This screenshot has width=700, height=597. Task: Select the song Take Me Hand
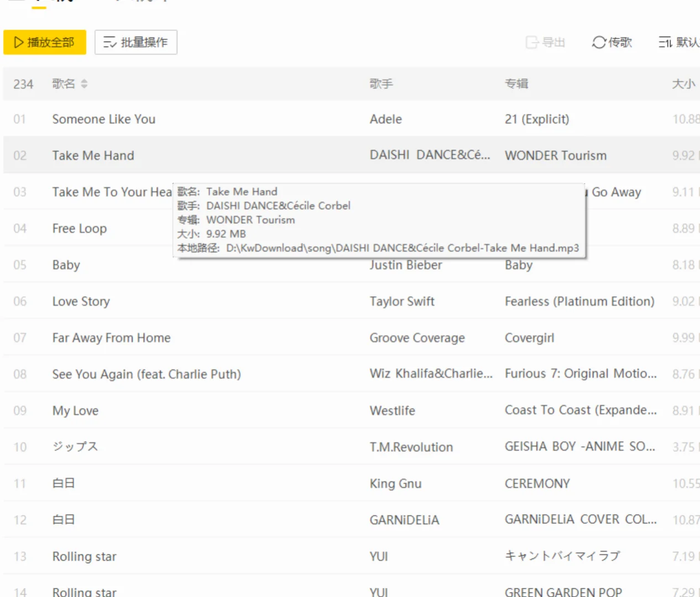pos(93,155)
